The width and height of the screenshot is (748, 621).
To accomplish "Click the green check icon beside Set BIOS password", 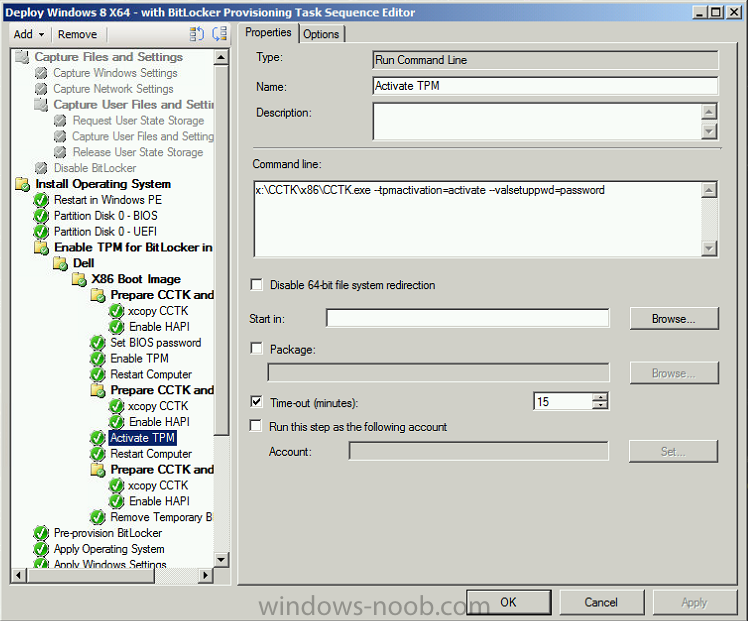I will coord(98,342).
